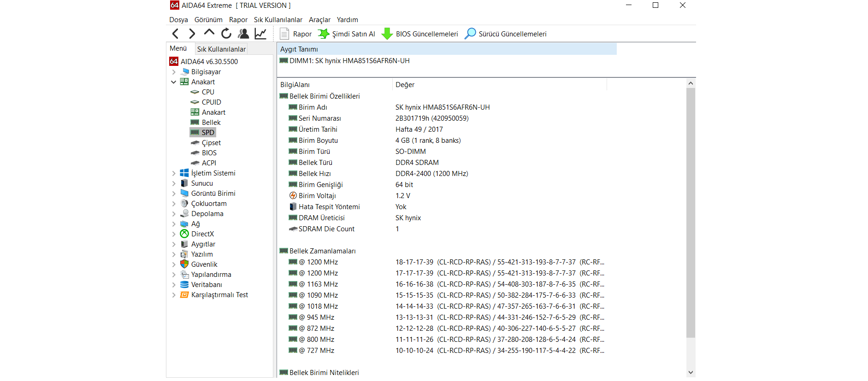Click the Çokluortam speaker icon
This screenshot has width=868, height=381.
184,203
